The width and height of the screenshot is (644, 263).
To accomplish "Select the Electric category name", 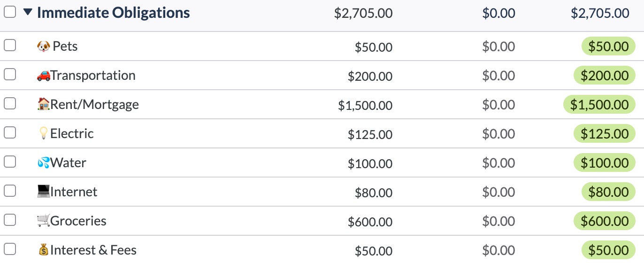I will 72,134.
